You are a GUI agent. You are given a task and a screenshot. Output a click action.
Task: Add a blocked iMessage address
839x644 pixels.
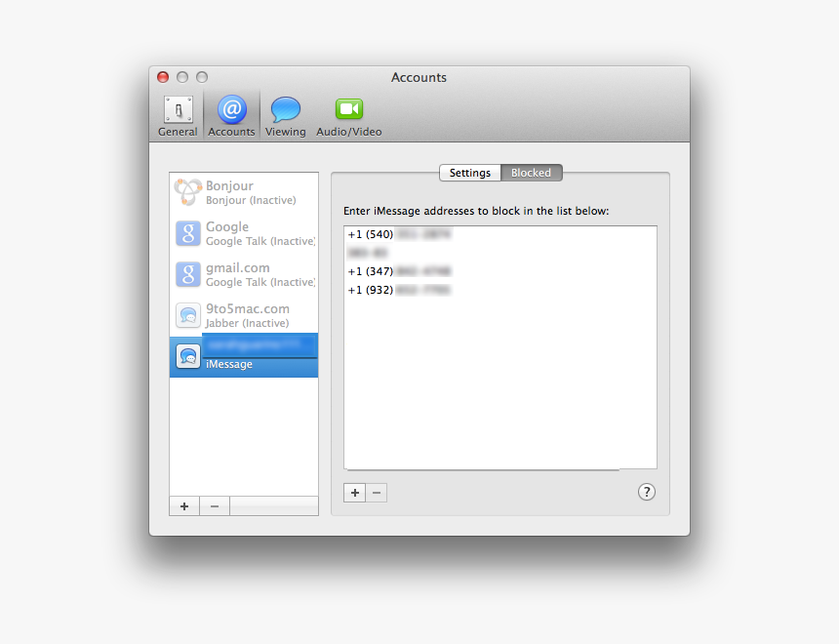point(355,493)
